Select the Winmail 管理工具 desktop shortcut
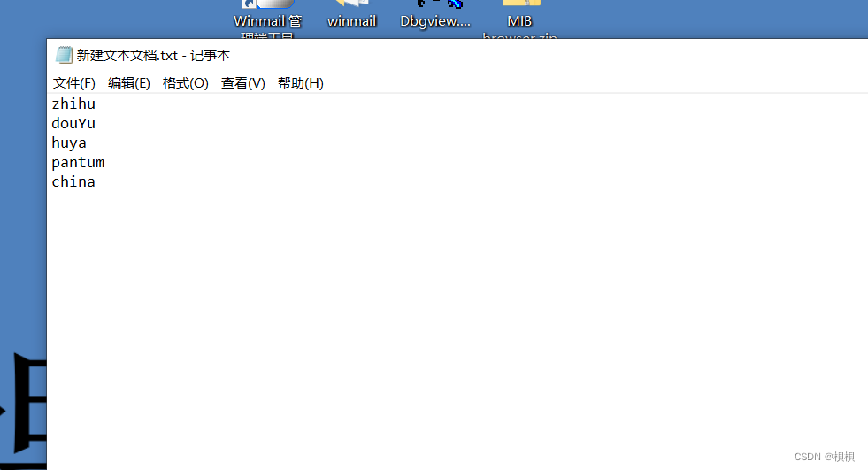868x470 pixels. pyautogui.click(x=267, y=20)
